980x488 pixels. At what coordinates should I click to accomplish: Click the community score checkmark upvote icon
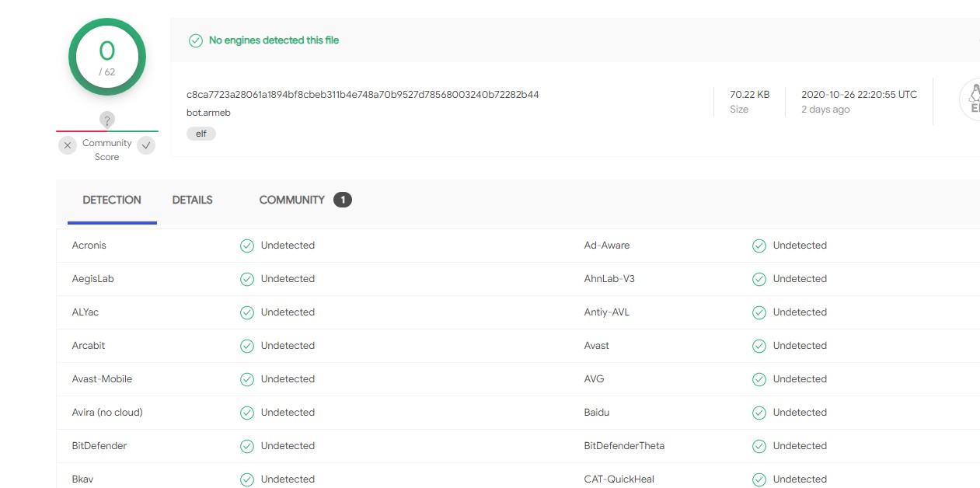tap(146, 145)
